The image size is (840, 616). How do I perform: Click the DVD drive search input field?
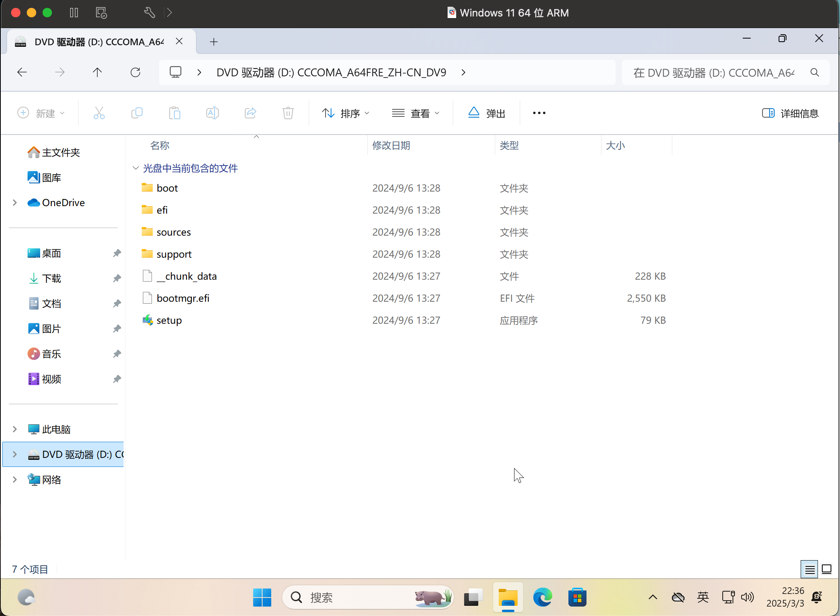tap(713, 73)
